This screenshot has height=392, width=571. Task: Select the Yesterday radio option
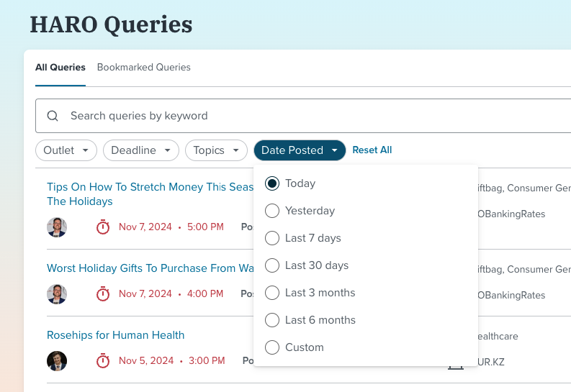[272, 211]
